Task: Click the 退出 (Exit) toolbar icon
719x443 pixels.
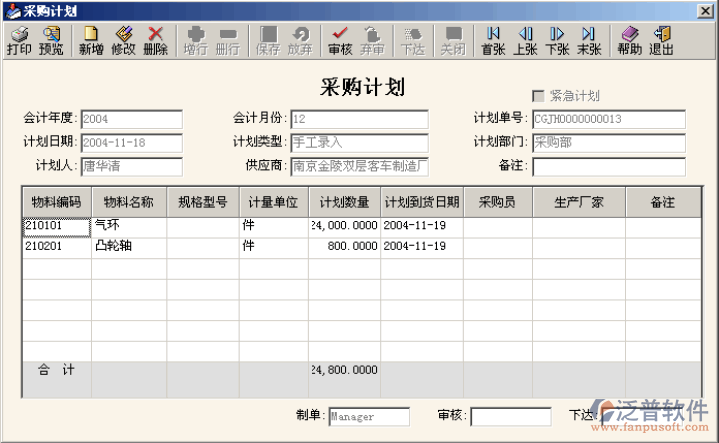Action: 661,41
